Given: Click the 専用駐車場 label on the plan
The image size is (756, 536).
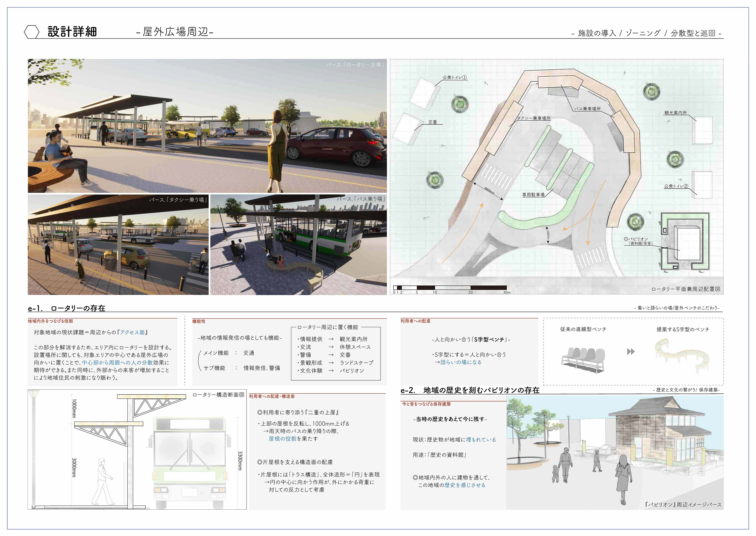Looking at the screenshot, I should pos(533,195).
